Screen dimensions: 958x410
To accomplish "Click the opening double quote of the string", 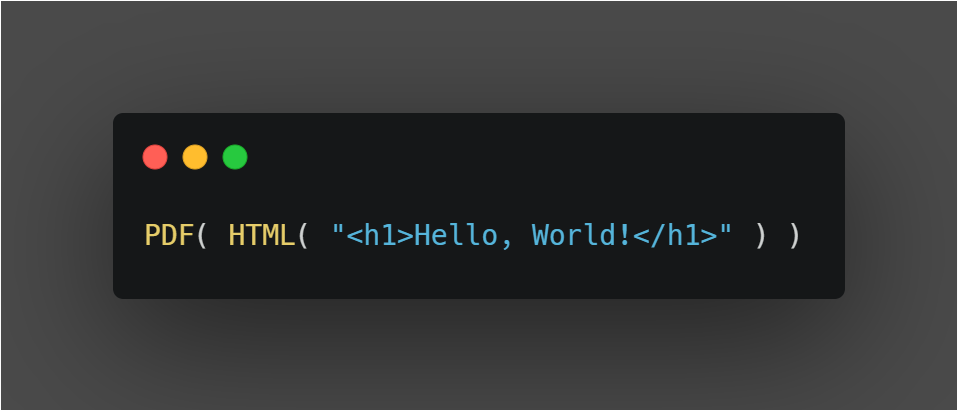I will pos(338,236).
